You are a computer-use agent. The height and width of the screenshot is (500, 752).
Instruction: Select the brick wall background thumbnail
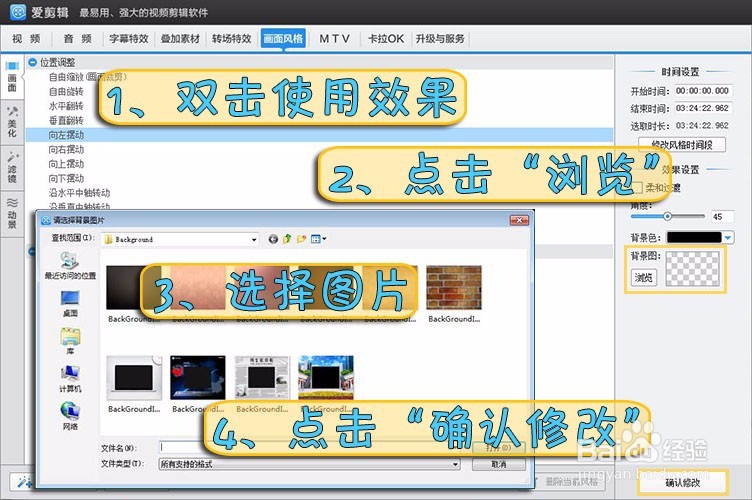tap(454, 288)
